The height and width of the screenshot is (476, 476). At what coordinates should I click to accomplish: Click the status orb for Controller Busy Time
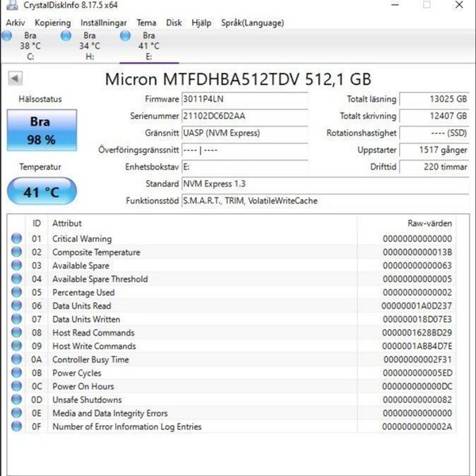tap(17, 359)
